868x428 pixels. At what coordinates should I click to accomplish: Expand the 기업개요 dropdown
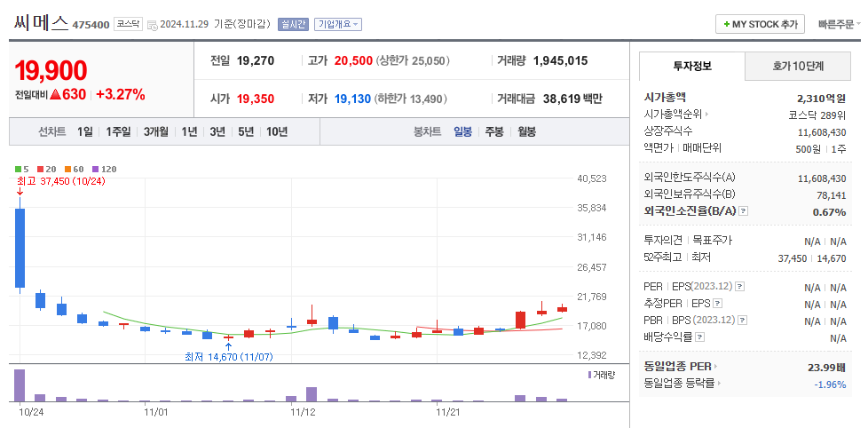pos(337,24)
